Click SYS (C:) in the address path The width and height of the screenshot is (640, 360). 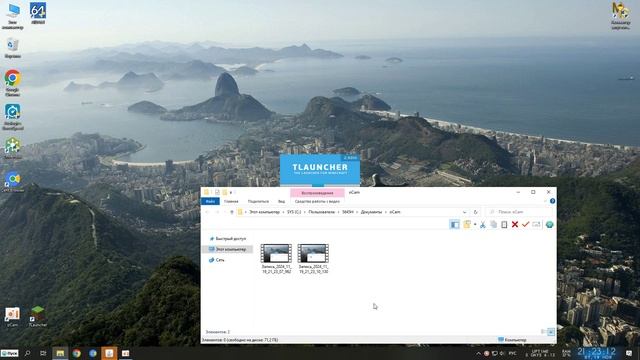tap(294, 212)
